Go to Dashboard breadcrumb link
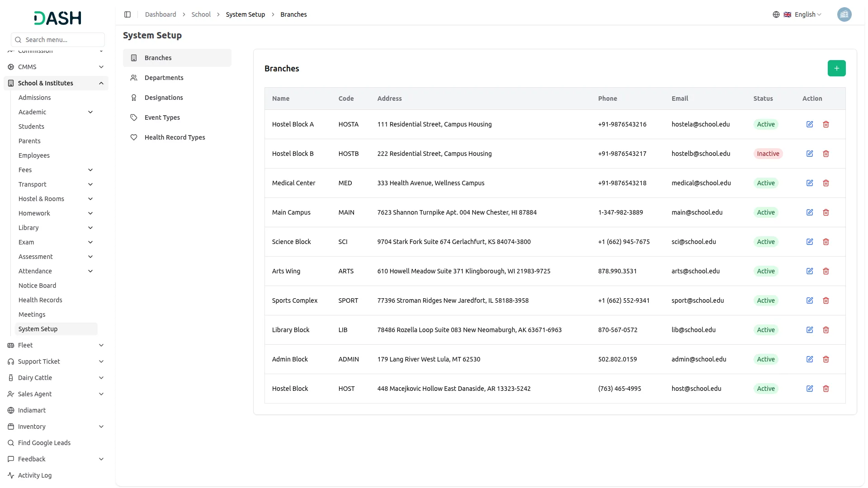This screenshot has width=868, height=488. click(160, 14)
